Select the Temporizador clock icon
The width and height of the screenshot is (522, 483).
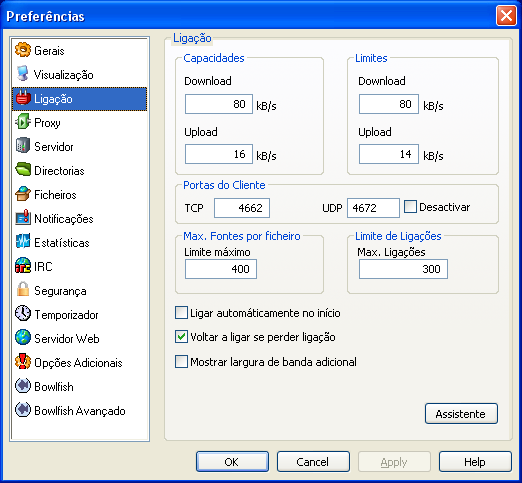point(23,314)
